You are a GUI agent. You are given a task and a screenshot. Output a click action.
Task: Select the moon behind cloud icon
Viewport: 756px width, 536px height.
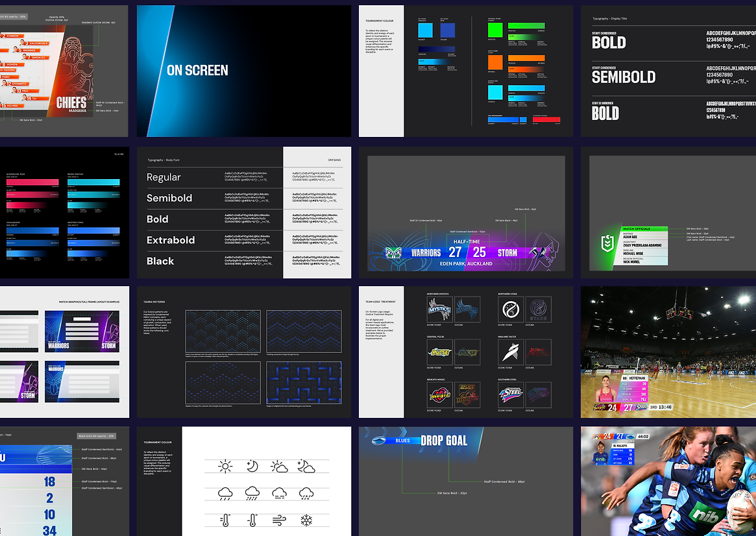click(306, 466)
